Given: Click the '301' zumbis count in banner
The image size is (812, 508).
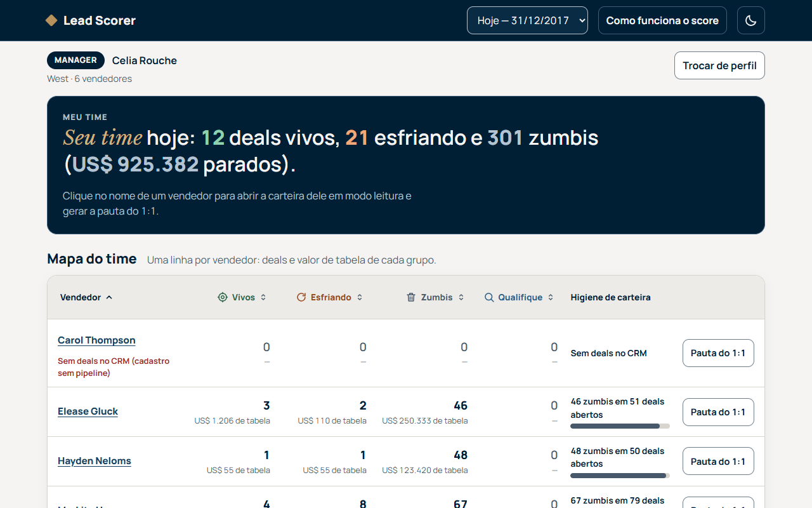Looking at the screenshot, I should [x=505, y=138].
